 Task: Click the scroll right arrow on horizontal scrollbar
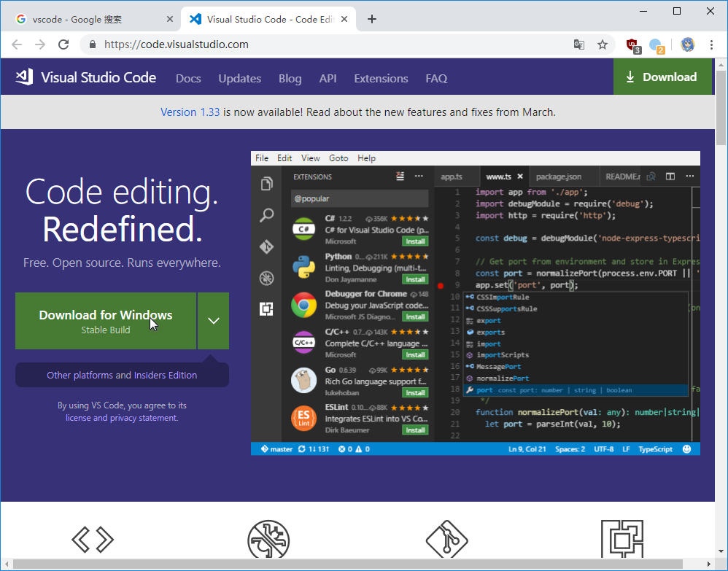pos(709,564)
